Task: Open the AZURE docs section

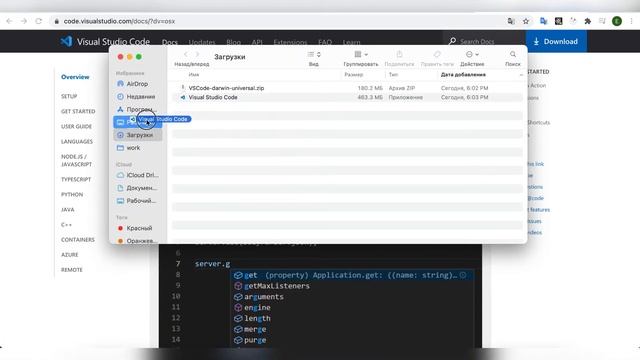Action: coord(69,255)
